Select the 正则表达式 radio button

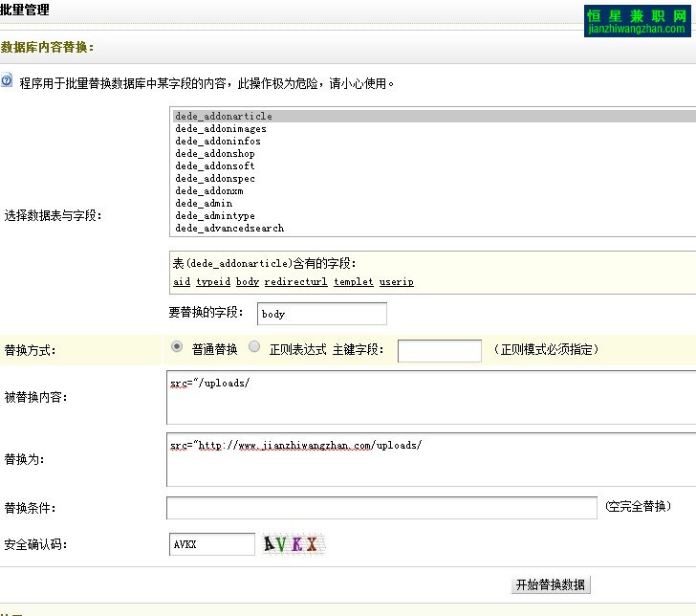pyautogui.click(x=254, y=348)
